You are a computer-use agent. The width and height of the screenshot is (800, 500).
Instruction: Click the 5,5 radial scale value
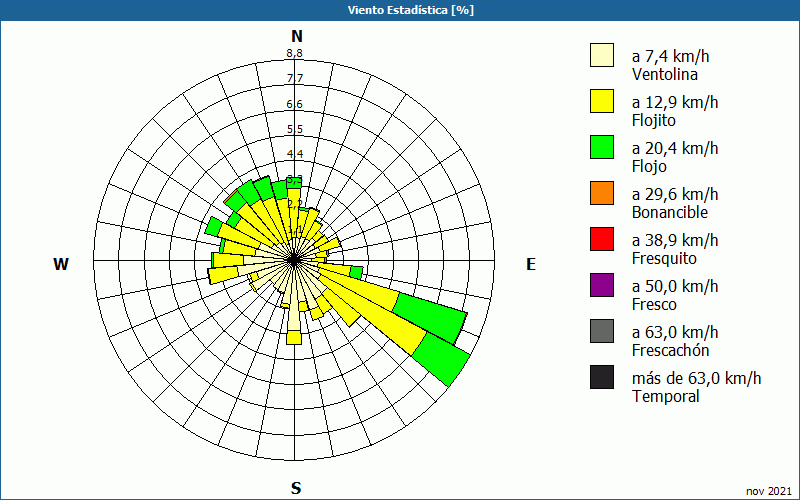tap(294, 130)
